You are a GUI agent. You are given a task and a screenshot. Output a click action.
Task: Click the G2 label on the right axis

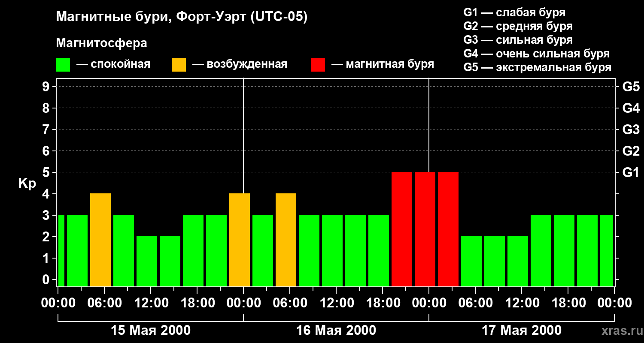[x=631, y=151]
